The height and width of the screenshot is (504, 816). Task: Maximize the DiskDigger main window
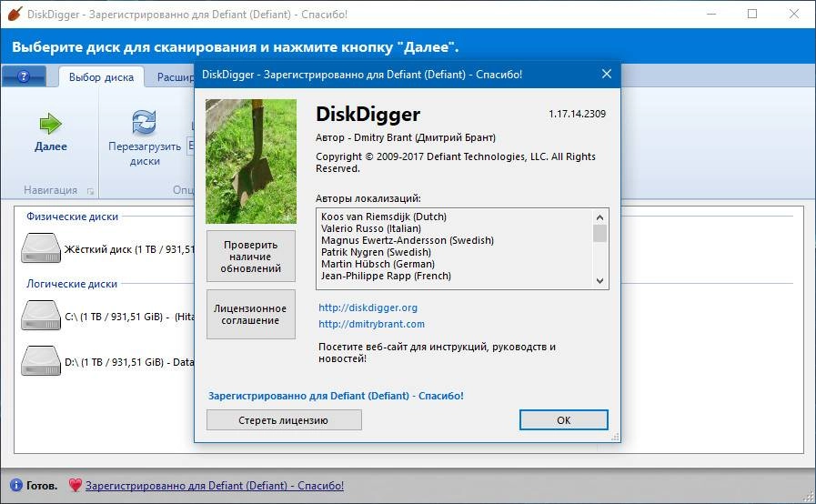tap(752, 14)
